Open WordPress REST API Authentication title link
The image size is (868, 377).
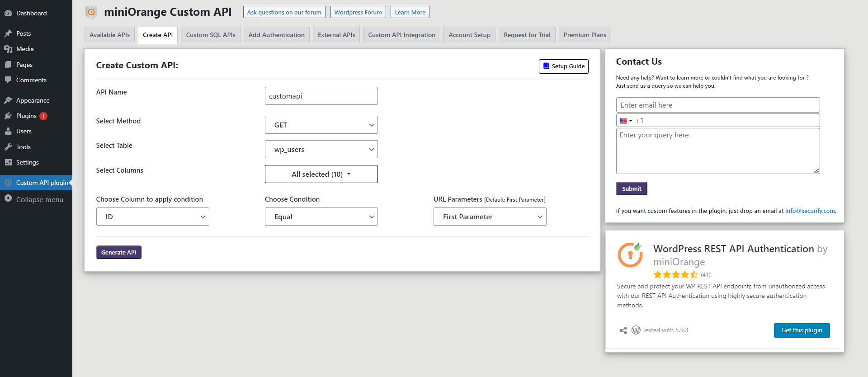734,249
